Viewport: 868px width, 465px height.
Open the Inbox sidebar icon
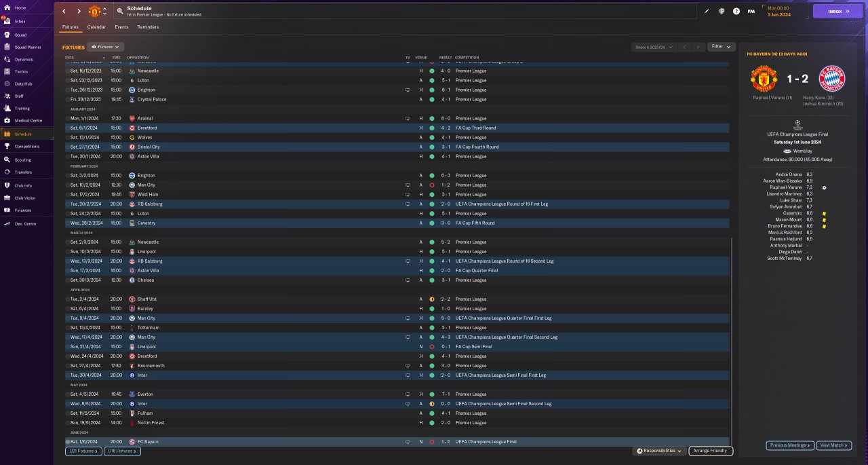tap(7, 22)
